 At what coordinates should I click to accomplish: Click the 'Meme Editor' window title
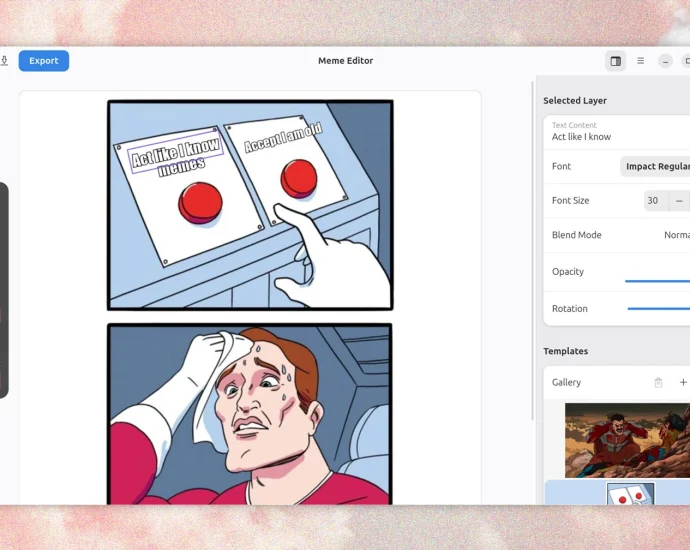345,61
